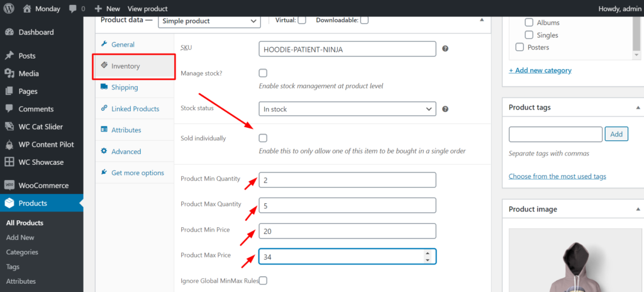Image resolution: width=644 pixels, height=292 pixels.
Task: Click the WordPress logo icon
Action: 10,9
